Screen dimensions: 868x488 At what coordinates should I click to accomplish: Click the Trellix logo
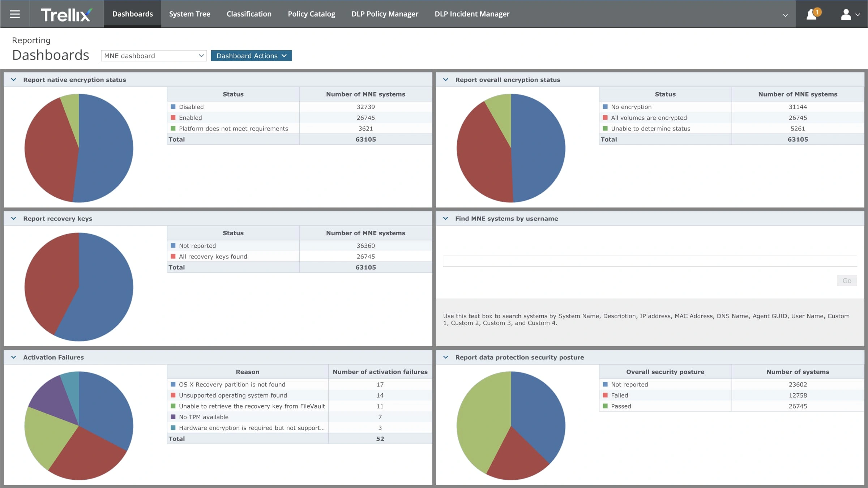[67, 15]
